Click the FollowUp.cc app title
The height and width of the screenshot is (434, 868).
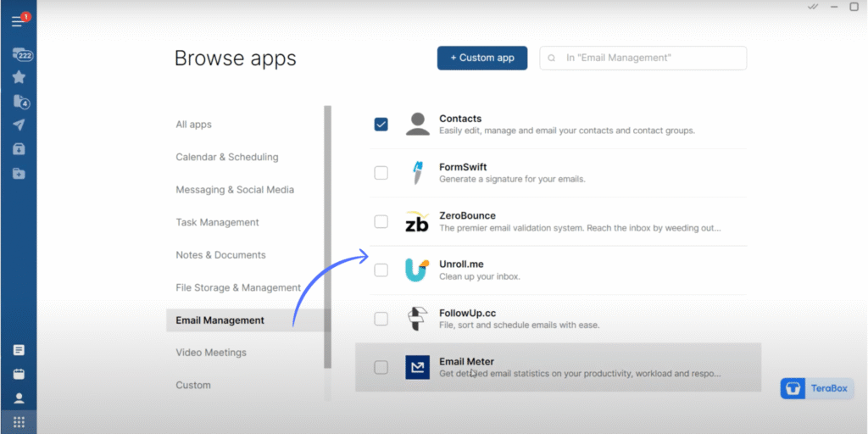tap(467, 313)
